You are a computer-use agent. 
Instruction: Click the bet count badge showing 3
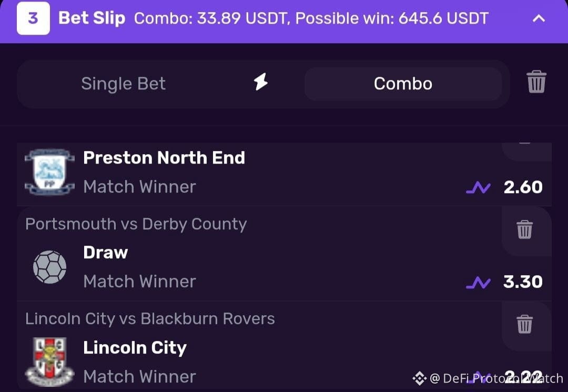(33, 18)
